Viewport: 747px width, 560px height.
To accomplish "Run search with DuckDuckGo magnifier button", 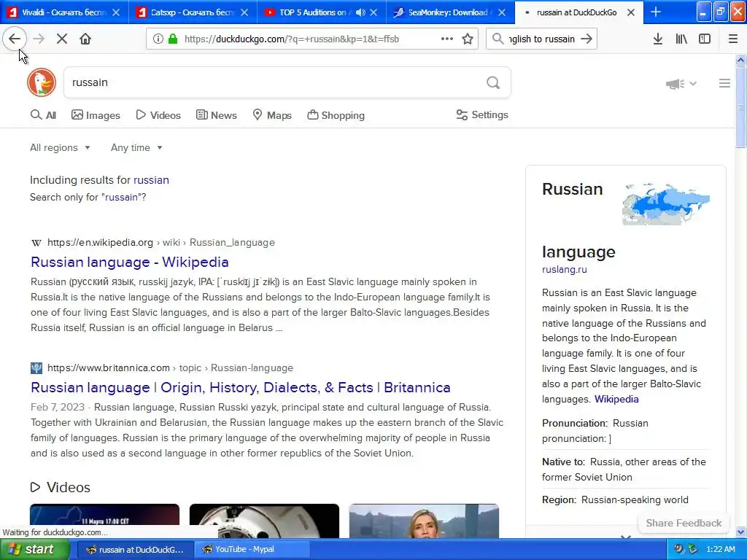I will click(x=493, y=82).
